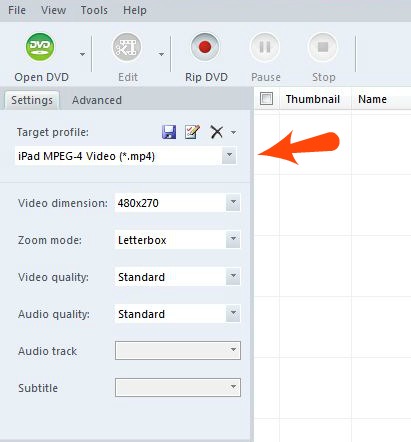Click the Thumbnail column header
Screen dimensions: 411x442
tap(313, 99)
